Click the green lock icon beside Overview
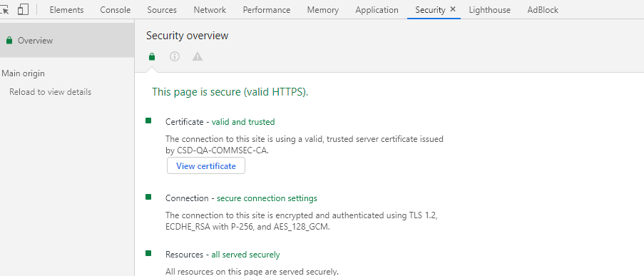The image size is (644, 276). [x=9, y=40]
